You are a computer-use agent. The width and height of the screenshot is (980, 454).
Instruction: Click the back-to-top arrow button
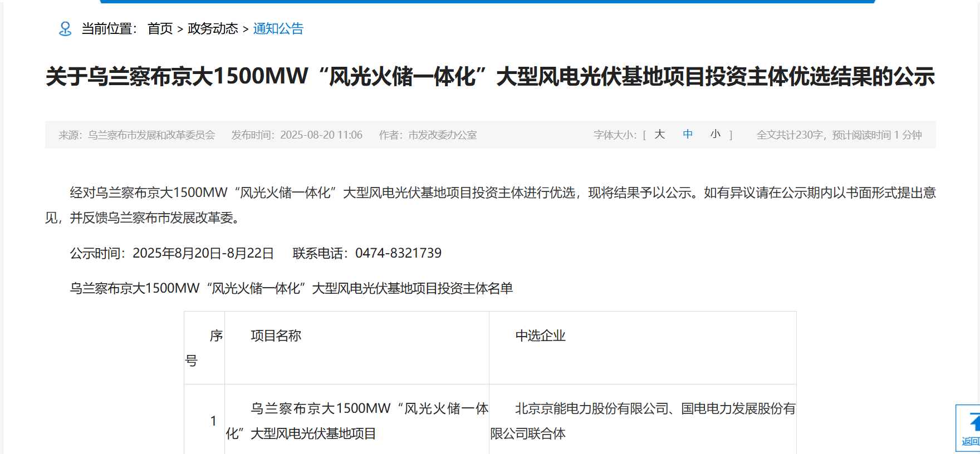tap(969, 428)
